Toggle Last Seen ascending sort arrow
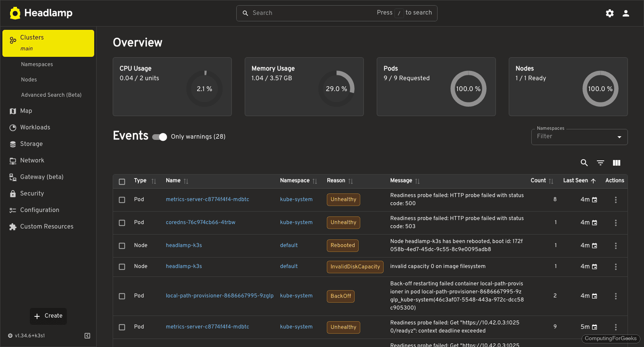This screenshot has height=347, width=644. click(593, 181)
